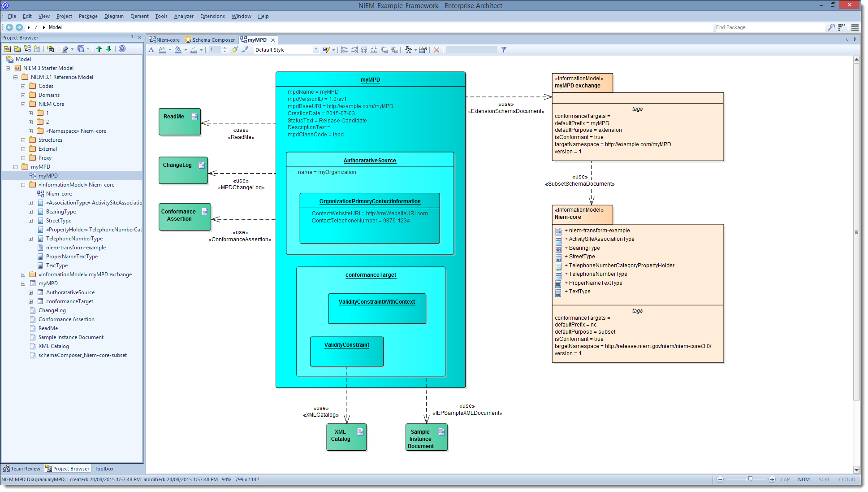Click the navigate back arrow icon

(9, 27)
